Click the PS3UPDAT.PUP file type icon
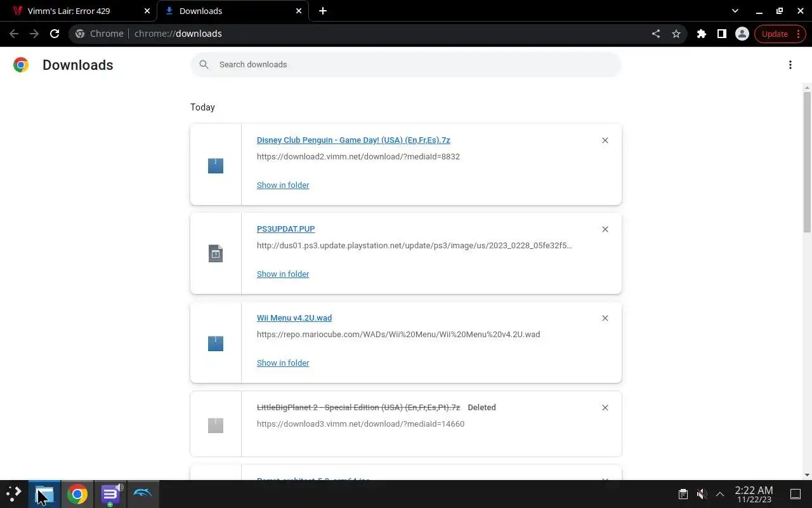 [x=216, y=253]
